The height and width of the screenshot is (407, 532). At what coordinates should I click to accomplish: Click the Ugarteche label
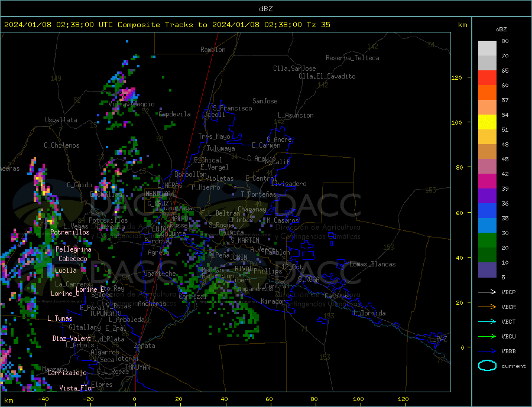pyautogui.click(x=160, y=273)
